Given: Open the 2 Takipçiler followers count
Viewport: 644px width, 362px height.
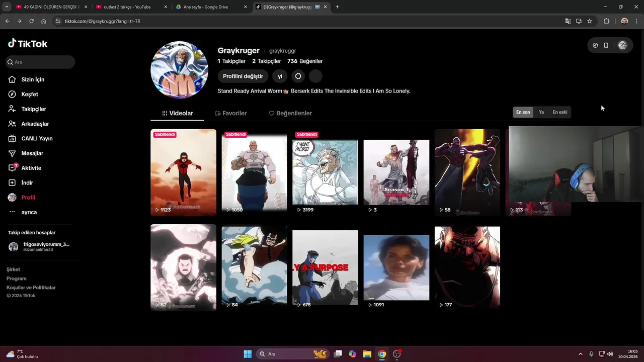Looking at the screenshot, I should click(x=267, y=61).
